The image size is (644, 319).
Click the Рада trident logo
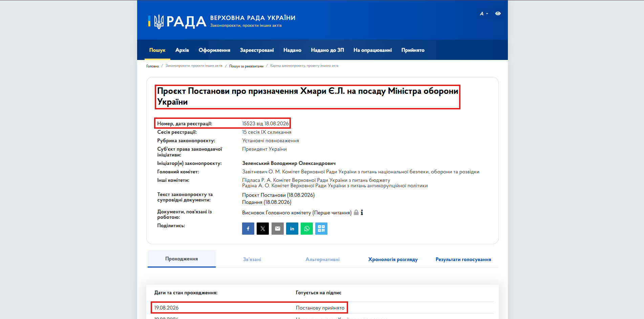159,22
